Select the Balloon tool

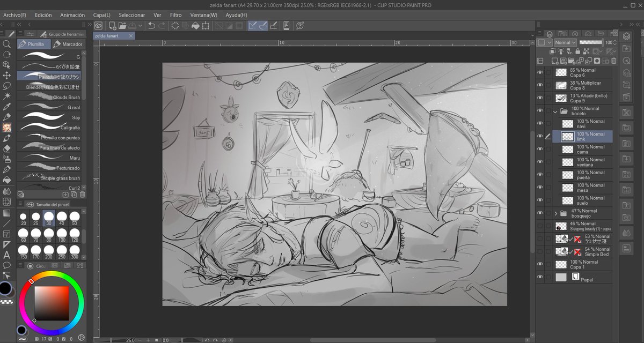7,265
